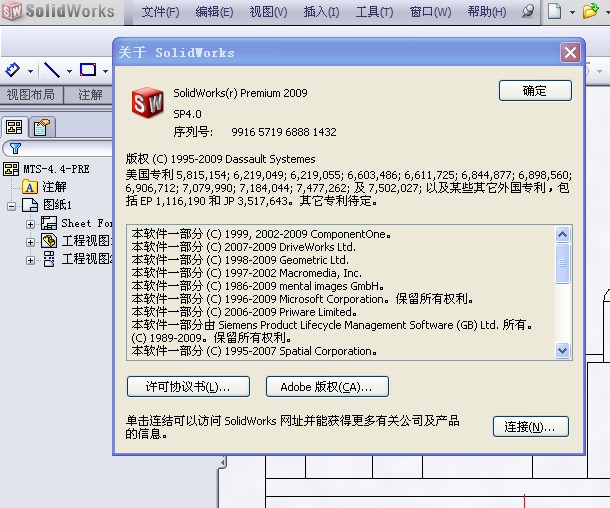
Task: Click the second 工程视图 drawing view icon
Action: (49, 259)
